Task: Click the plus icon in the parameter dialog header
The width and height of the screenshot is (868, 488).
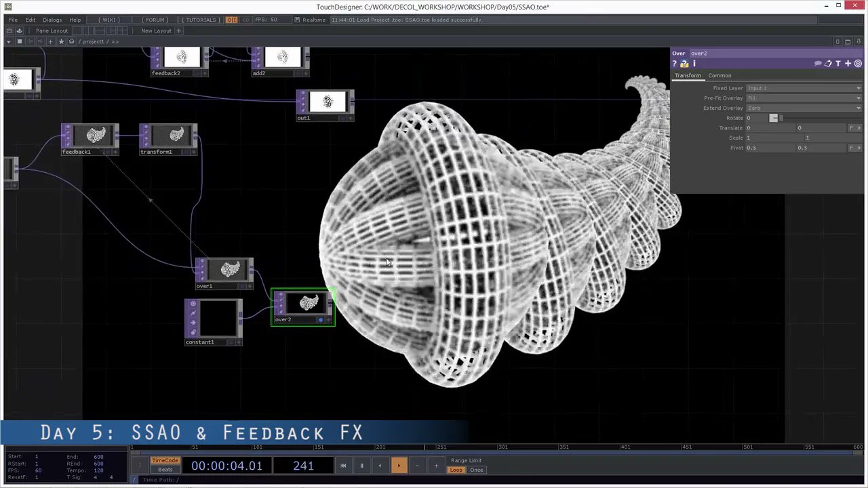Action: tap(848, 63)
